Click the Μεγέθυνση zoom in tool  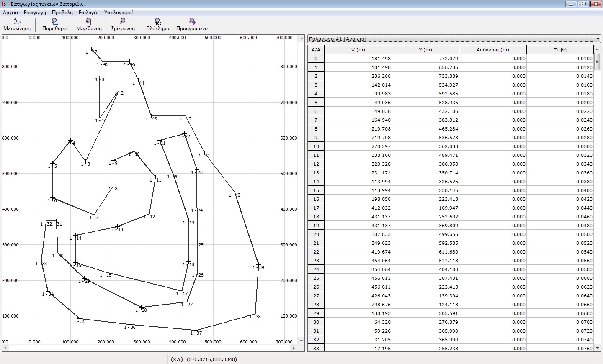pos(89,24)
